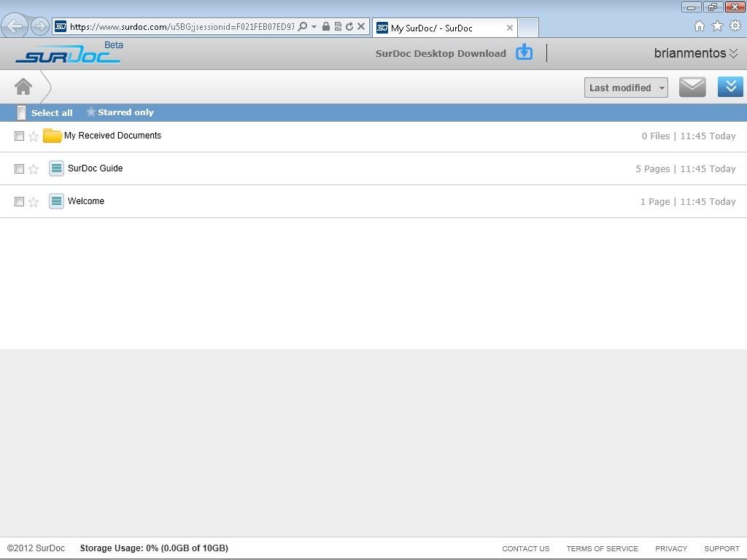Viewport: 747px width, 560px height.
Task: Star the SurDoc Guide document
Action: 34,169
